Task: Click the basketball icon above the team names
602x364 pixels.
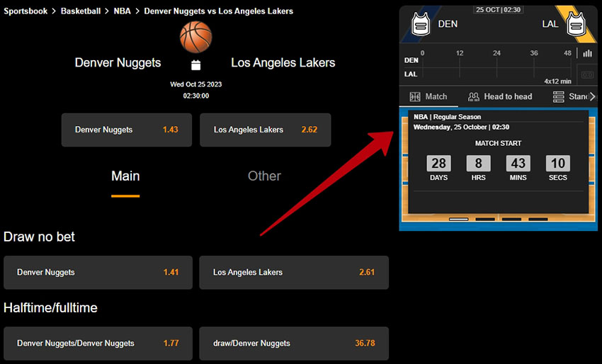Action: (x=195, y=37)
